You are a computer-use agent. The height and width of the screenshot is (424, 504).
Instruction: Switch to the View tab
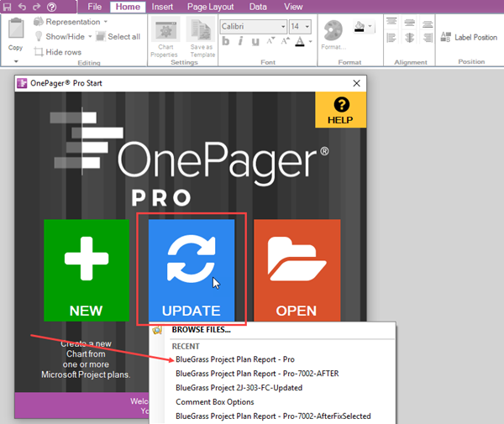pyautogui.click(x=293, y=7)
